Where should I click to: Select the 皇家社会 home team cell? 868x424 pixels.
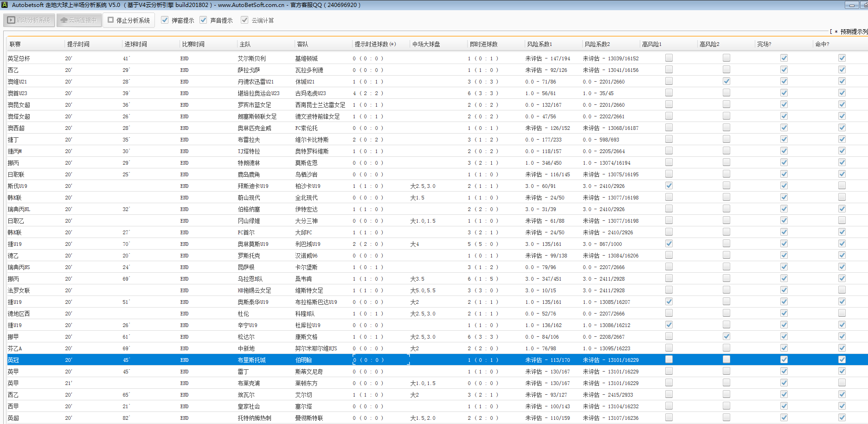(249, 406)
